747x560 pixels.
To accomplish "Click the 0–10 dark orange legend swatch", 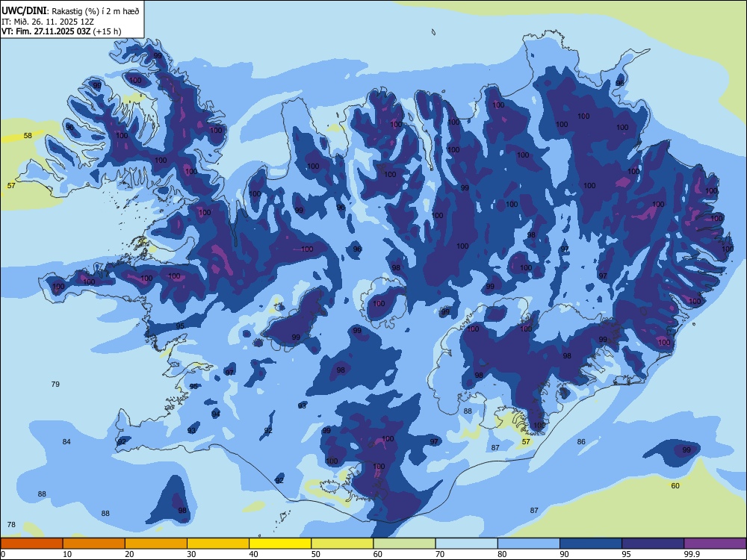I will (31, 544).
